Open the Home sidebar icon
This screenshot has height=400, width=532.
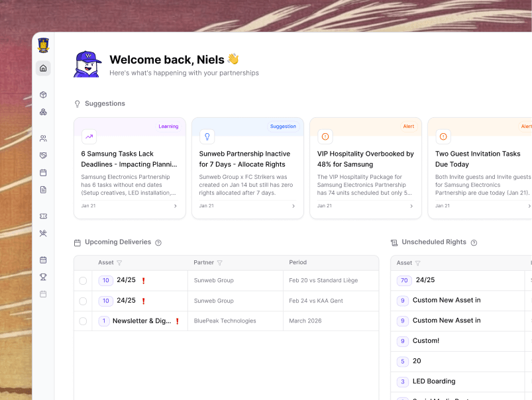[43, 68]
